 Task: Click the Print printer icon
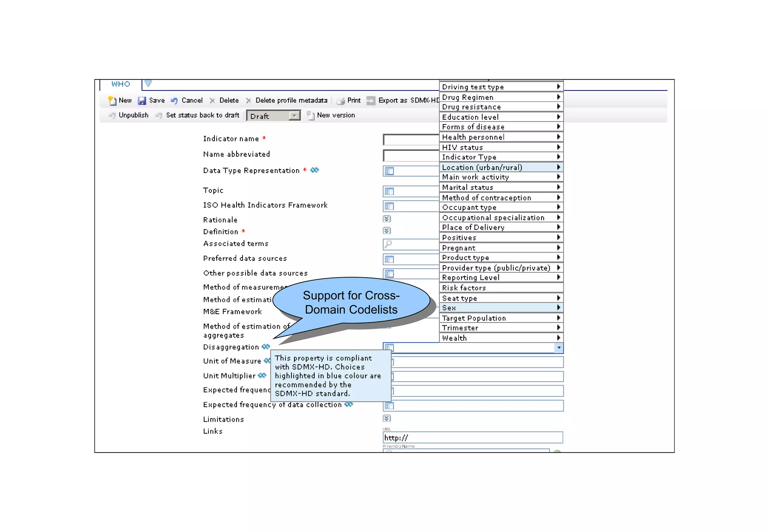[x=341, y=101]
